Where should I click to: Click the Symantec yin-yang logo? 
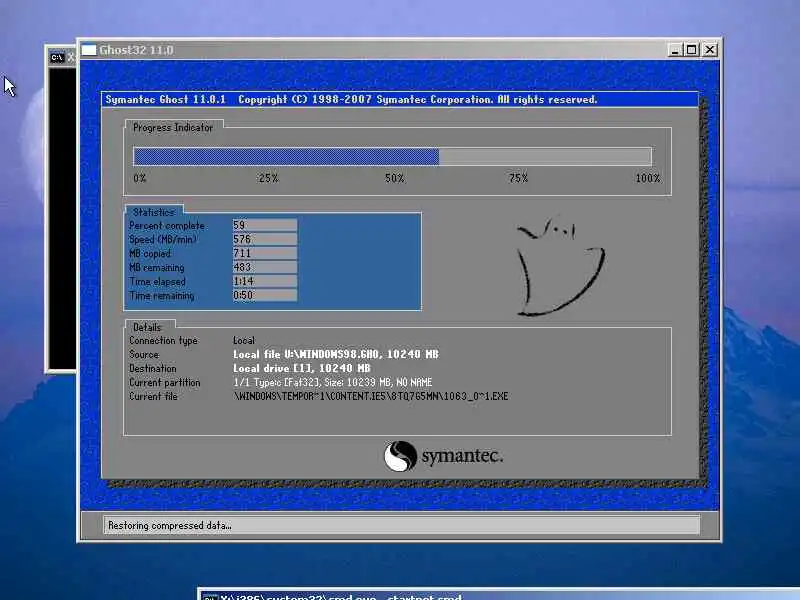pos(400,456)
